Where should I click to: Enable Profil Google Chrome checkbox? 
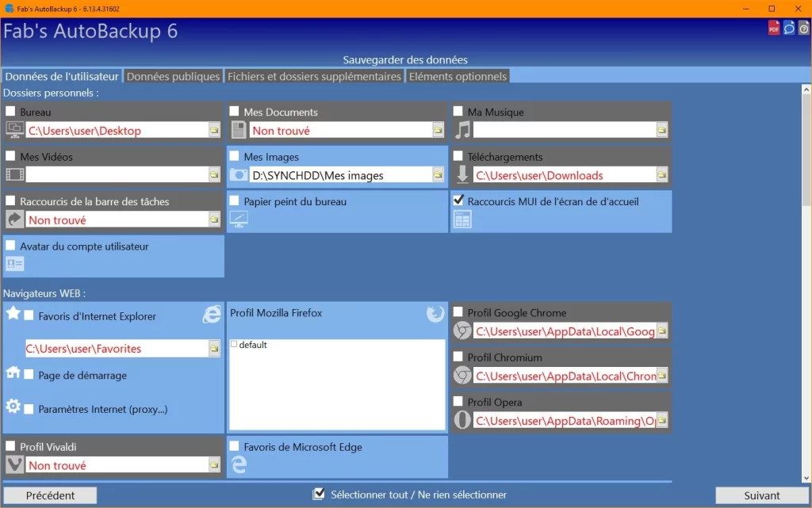458,311
